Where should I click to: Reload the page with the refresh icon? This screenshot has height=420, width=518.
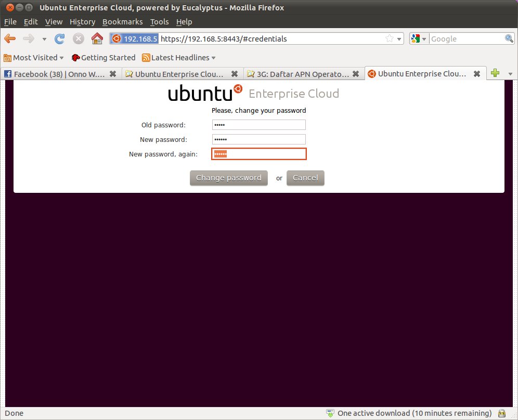tap(60, 38)
